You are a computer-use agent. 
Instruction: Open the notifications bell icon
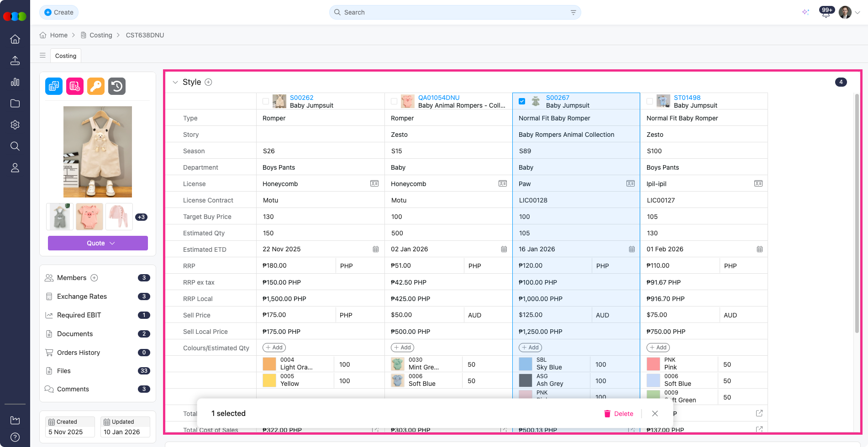coord(826,13)
